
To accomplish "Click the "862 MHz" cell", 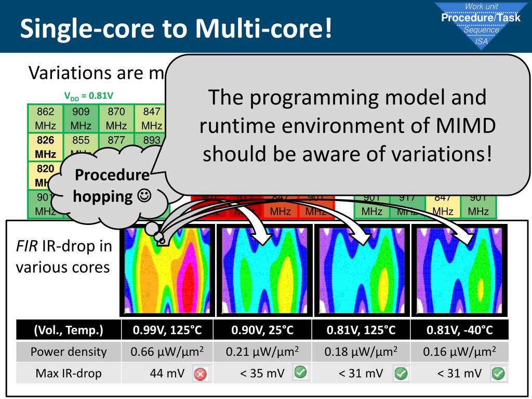I will pos(46,118).
